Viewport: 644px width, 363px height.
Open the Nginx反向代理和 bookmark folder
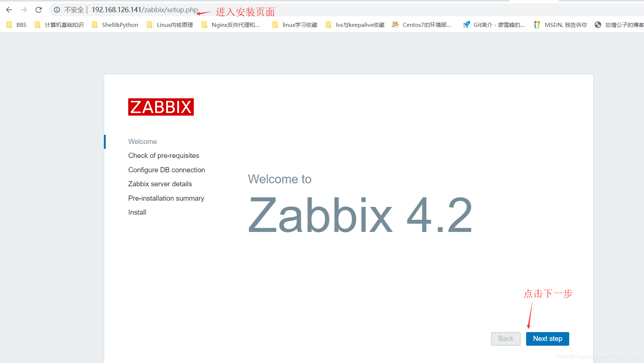pyautogui.click(x=231, y=25)
